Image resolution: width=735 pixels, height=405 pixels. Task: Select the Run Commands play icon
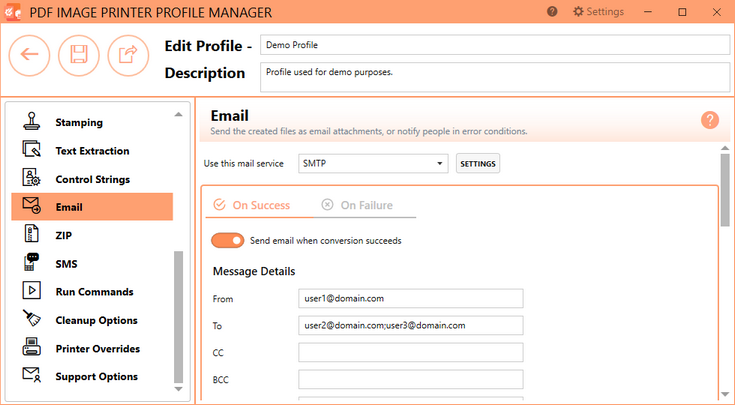point(31,291)
